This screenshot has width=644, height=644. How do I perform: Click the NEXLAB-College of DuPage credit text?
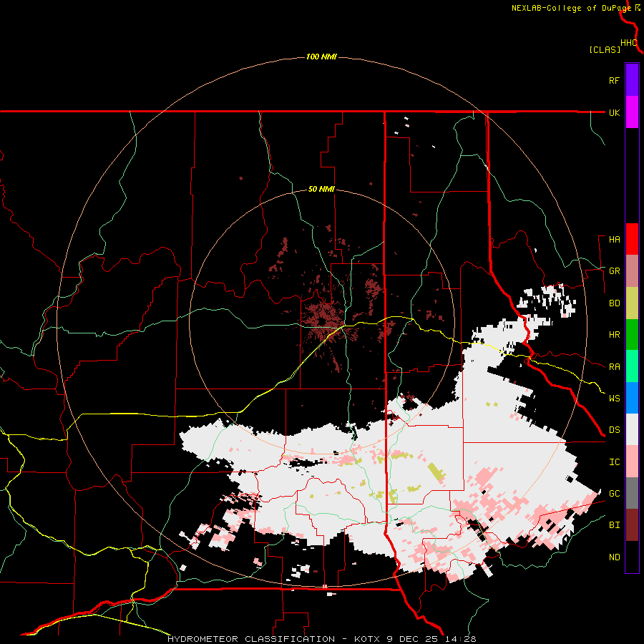571,8
